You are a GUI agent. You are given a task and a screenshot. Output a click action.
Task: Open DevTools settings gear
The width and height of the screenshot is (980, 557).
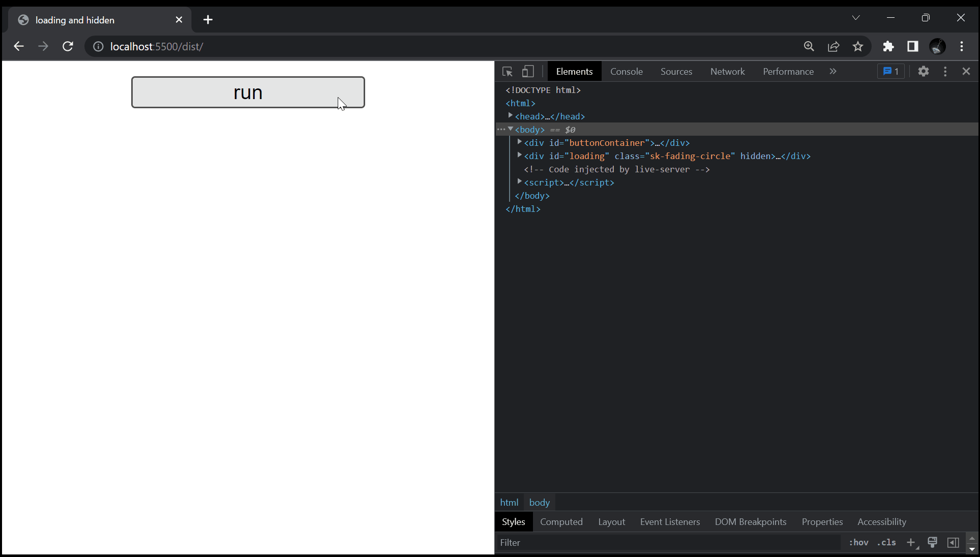(924, 71)
